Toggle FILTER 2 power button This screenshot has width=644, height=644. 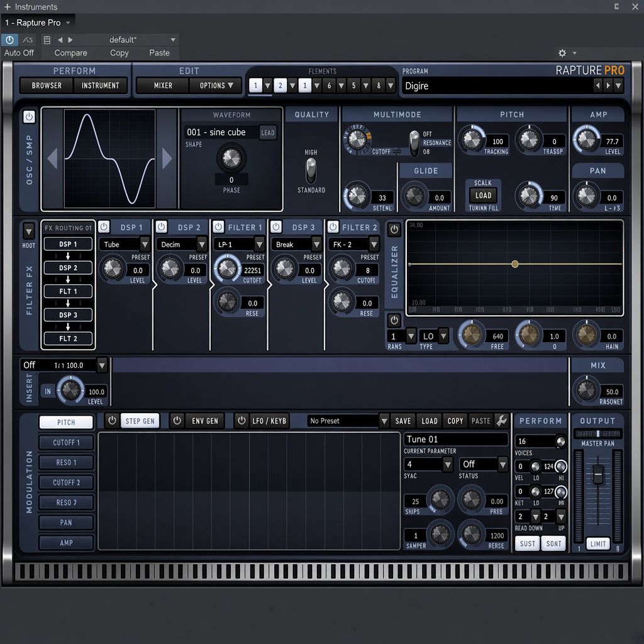[x=333, y=226]
